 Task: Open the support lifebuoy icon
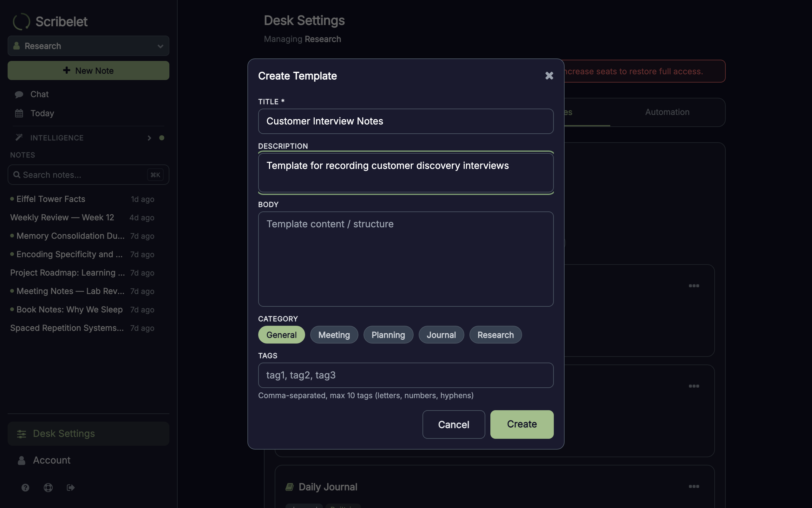[x=48, y=487]
